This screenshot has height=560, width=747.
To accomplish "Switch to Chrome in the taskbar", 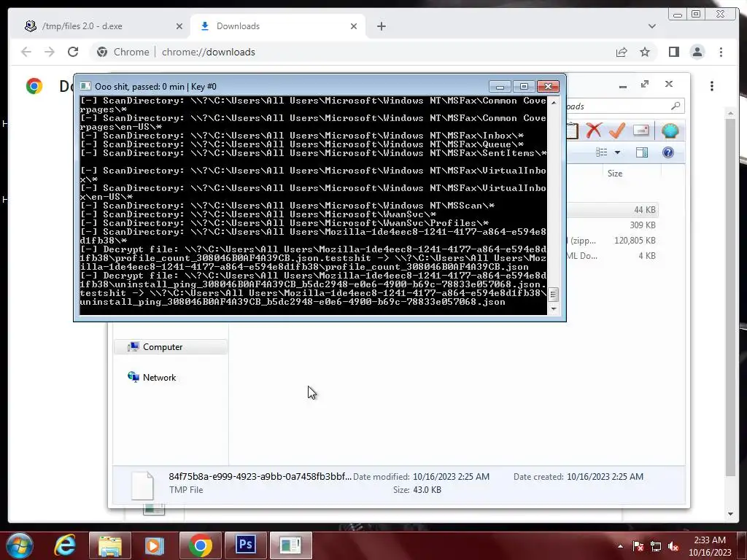I will click(x=200, y=545).
